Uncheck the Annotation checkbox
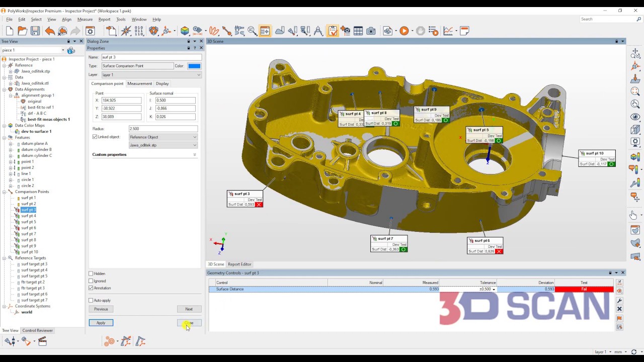Viewport: 644px width, 362px height. coord(91,288)
